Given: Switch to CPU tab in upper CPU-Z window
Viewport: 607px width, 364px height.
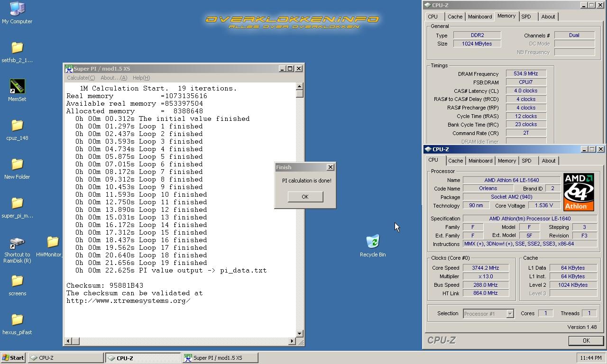Looking at the screenshot, I should [433, 17].
